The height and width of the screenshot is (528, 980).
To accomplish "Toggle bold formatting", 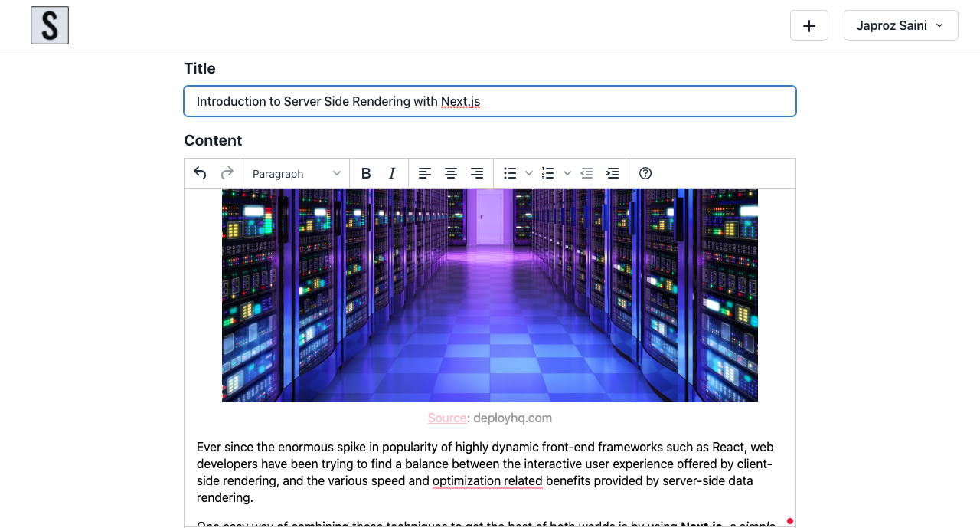I will pos(366,173).
